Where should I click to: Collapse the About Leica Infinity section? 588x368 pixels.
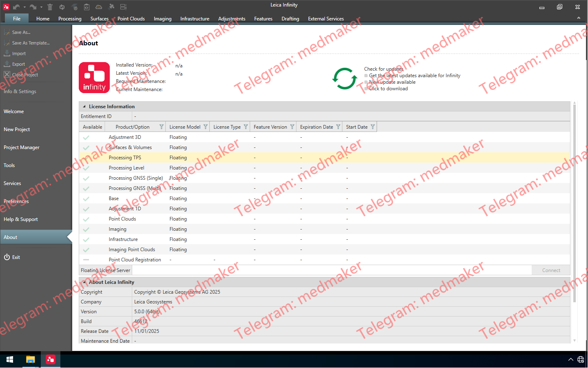point(84,282)
